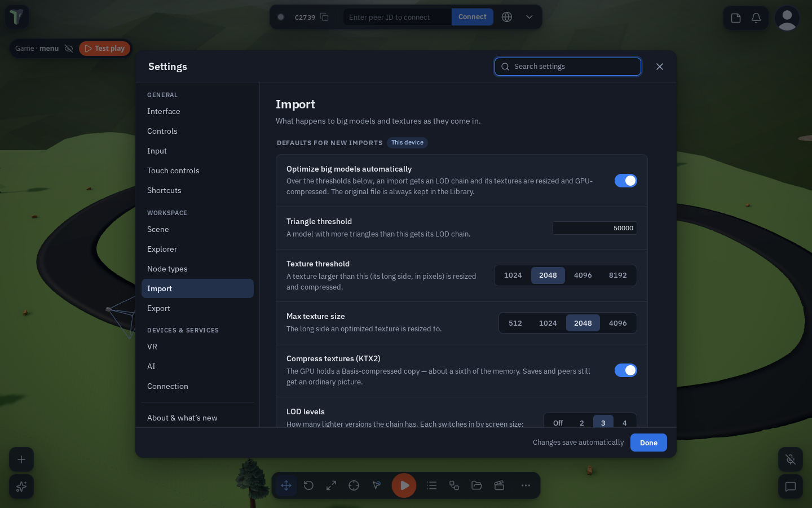Select the move tool in bottom toolbar
Image resolution: width=812 pixels, height=508 pixels.
click(286, 485)
